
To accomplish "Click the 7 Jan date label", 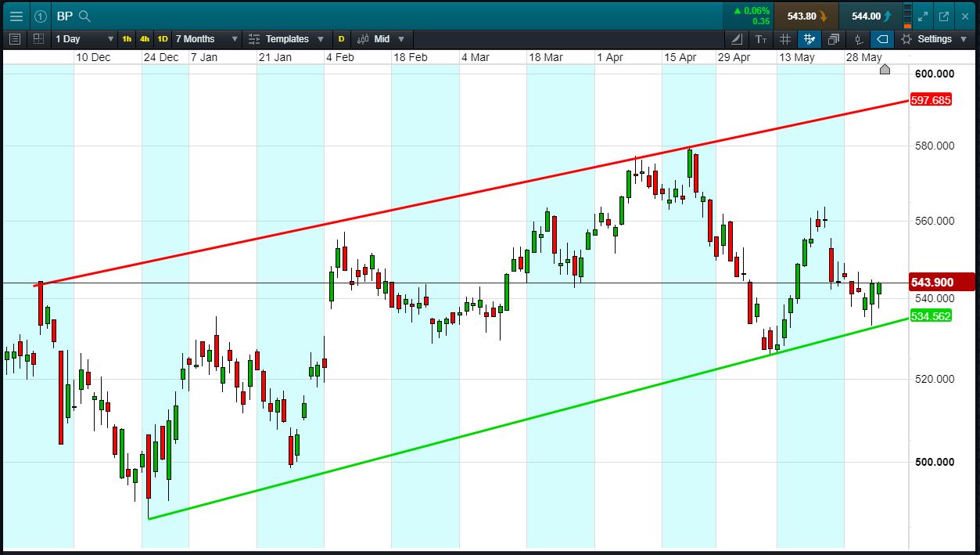I will [204, 57].
